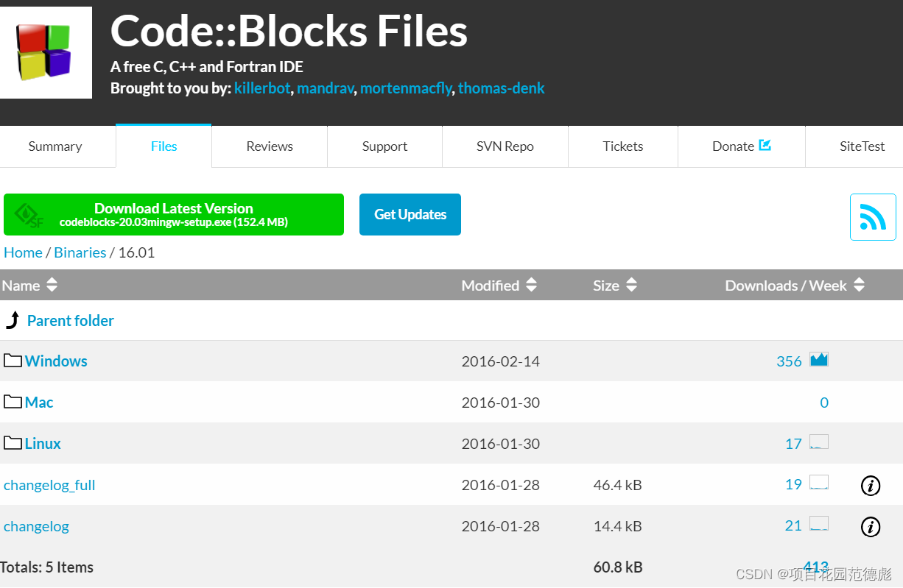Viewport: 903px width, 588px height.
Task: Switch to the Support tab
Action: tap(384, 146)
